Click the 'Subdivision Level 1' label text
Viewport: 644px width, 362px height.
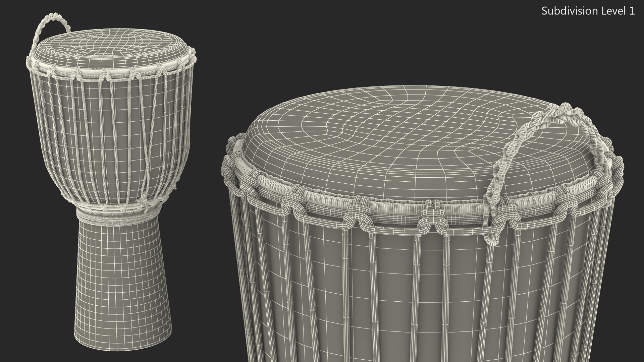point(588,11)
